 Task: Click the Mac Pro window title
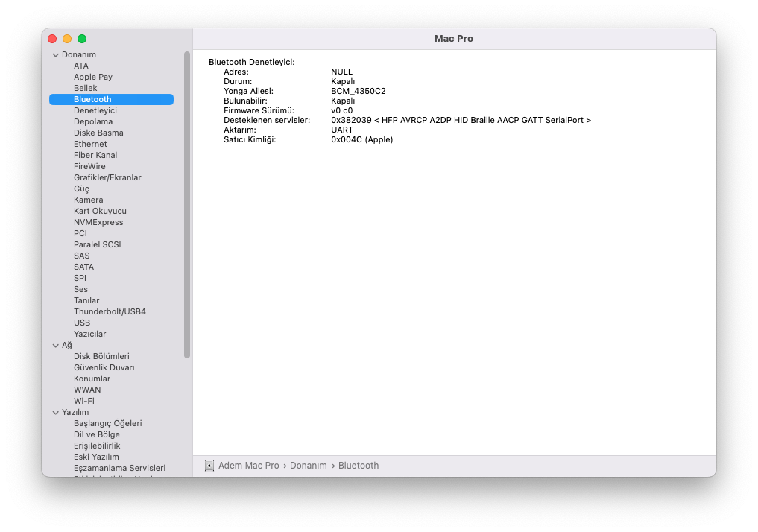tap(453, 39)
